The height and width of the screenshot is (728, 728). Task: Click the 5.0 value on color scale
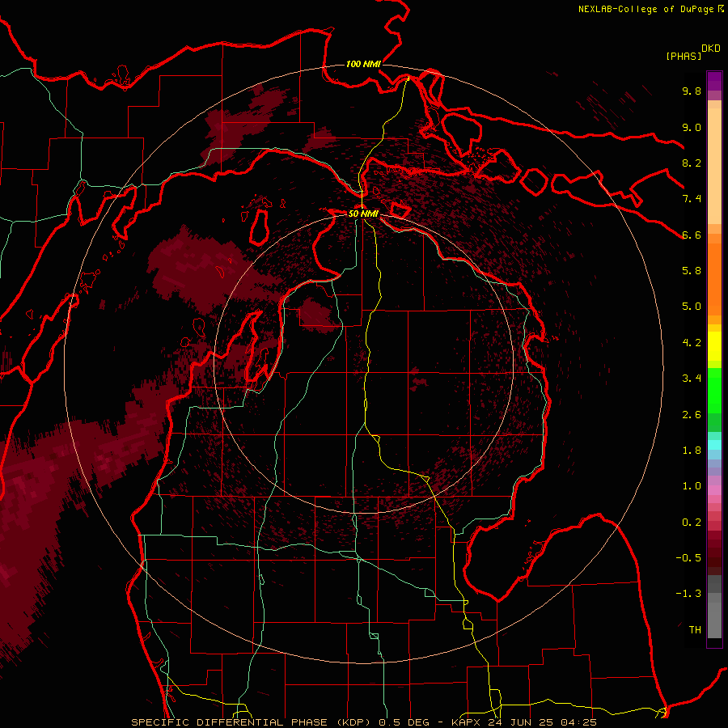pyautogui.click(x=692, y=307)
